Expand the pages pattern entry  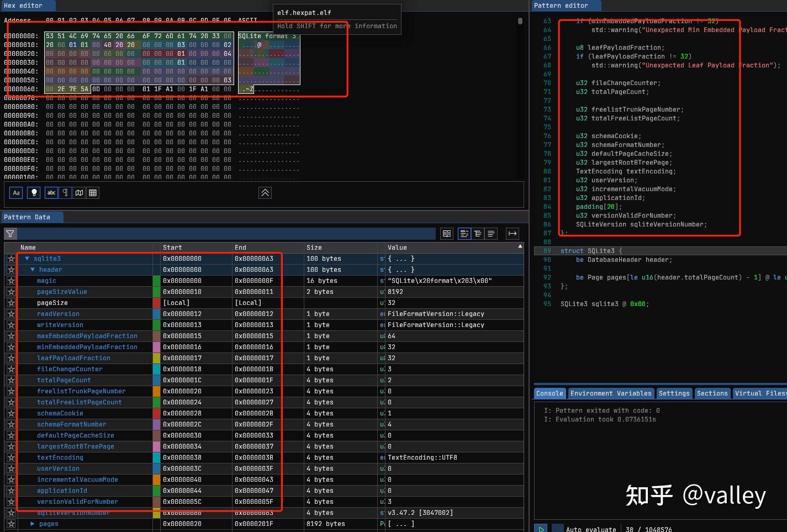point(32,524)
